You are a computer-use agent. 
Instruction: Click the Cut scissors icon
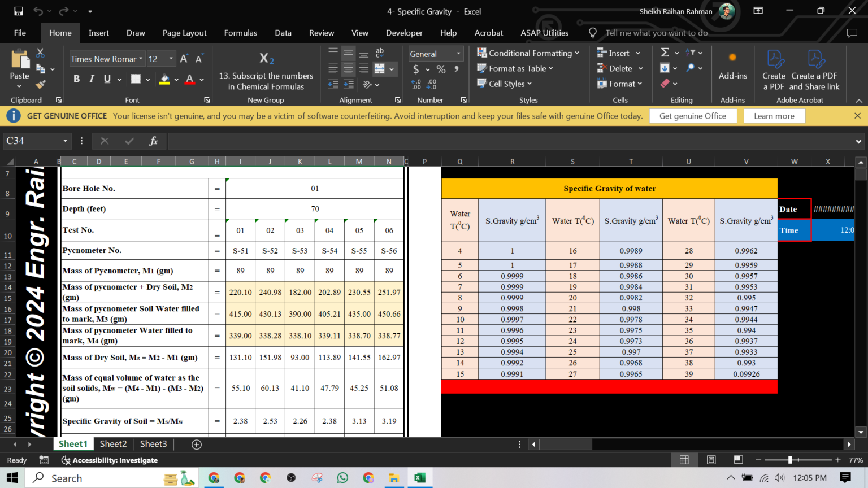pos(40,53)
